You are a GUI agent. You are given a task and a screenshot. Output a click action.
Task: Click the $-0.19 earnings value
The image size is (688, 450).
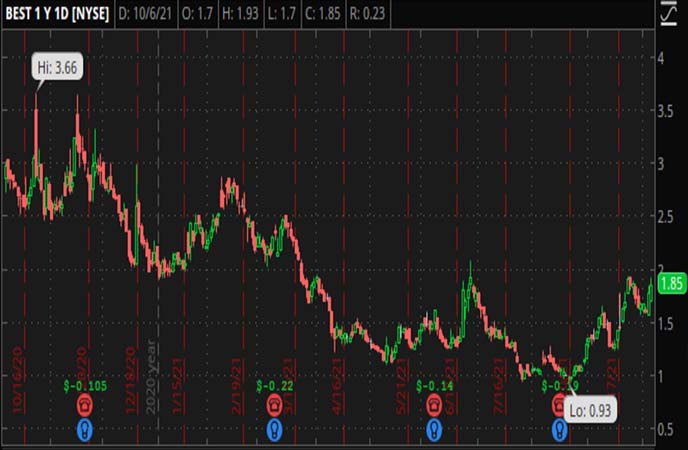(560, 386)
